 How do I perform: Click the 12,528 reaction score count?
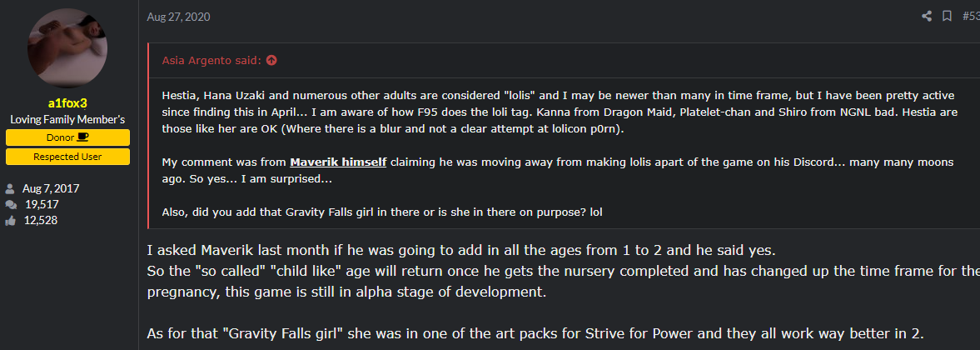(x=42, y=220)
